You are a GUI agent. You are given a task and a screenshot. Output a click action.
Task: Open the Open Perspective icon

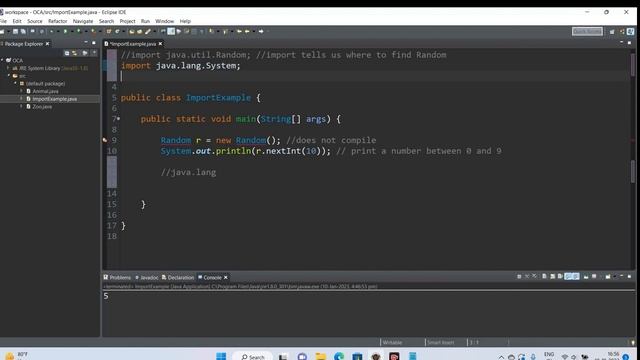[x=612, y=31]
